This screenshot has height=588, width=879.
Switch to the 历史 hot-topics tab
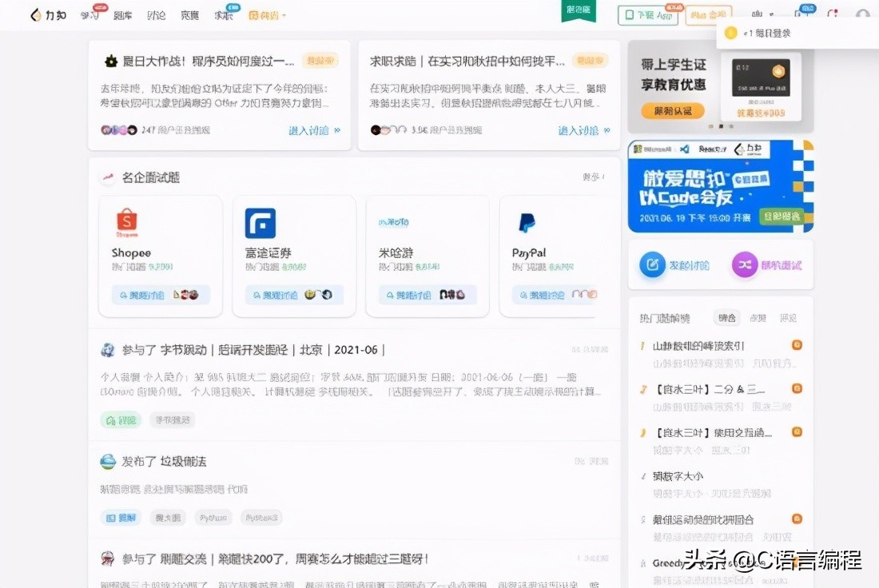[x=789, y=317]
